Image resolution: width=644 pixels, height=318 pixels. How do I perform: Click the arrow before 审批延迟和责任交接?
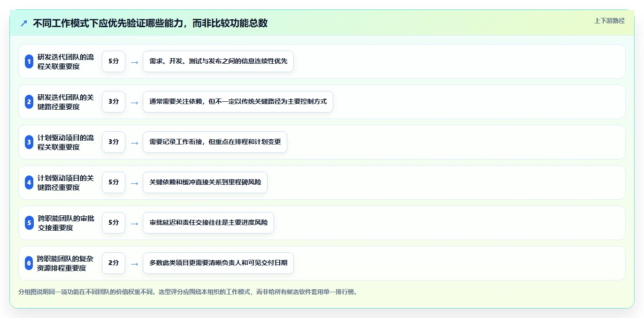(x=134, y=223)
